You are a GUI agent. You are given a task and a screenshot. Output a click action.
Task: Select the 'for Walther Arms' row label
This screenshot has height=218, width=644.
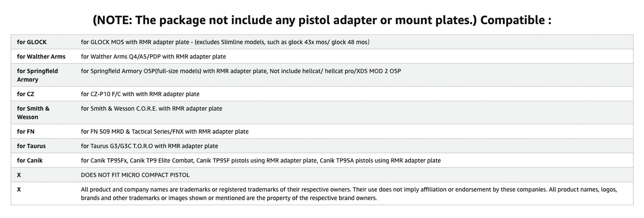click(41, 56)
